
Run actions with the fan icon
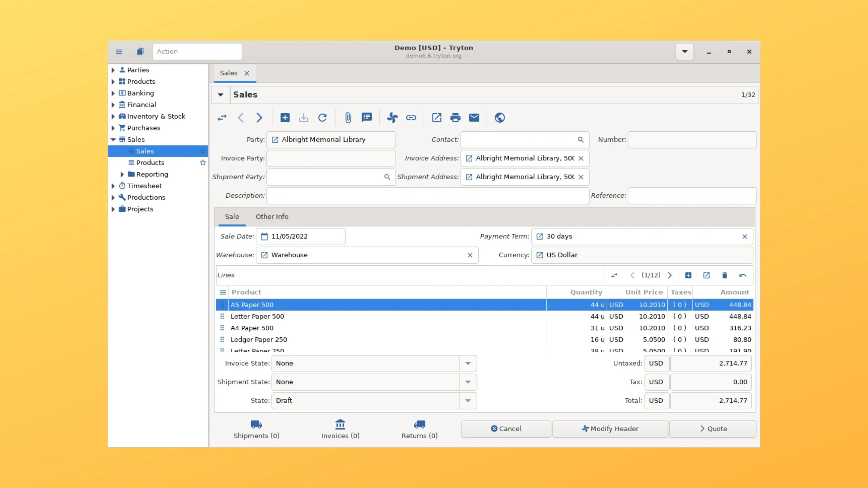[x=392, y=117]
